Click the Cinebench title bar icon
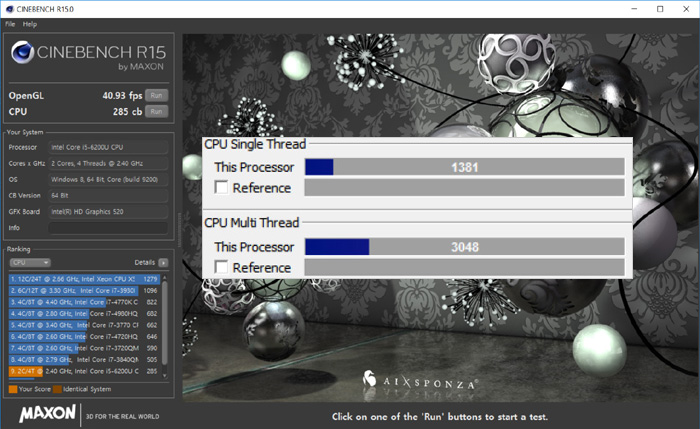 [x=9, y=9]
